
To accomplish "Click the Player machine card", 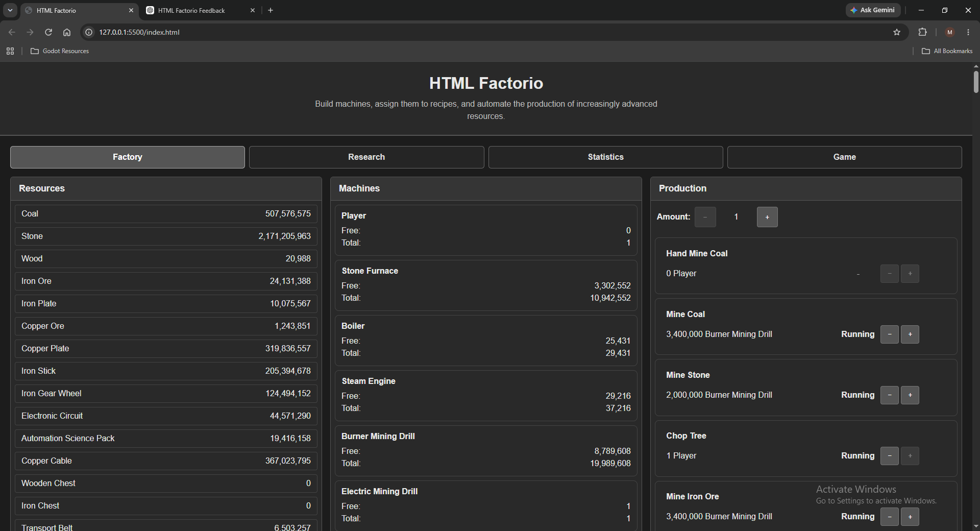I will point(486,230).
